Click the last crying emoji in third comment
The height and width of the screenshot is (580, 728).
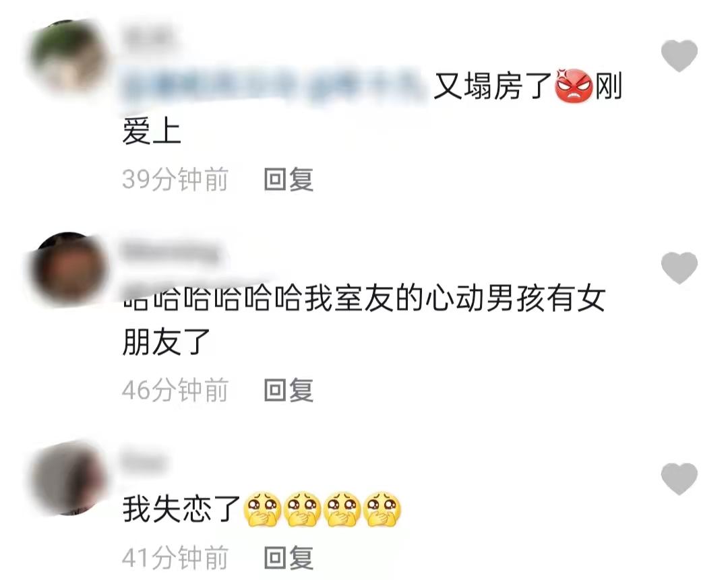(382, 509)
